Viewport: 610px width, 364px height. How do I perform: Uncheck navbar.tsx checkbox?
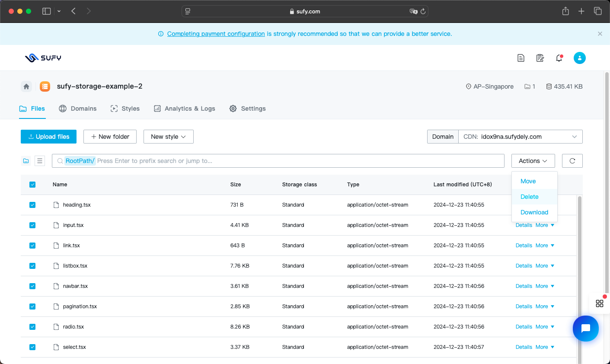(x=32, y=286)
